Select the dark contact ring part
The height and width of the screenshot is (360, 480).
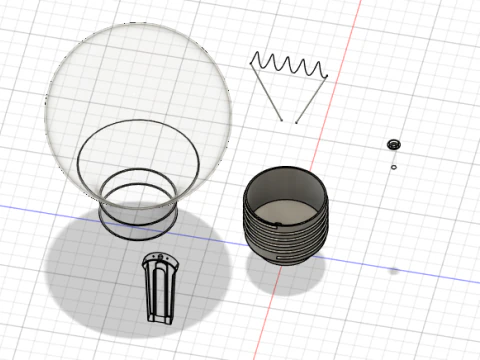coord(394,145)
